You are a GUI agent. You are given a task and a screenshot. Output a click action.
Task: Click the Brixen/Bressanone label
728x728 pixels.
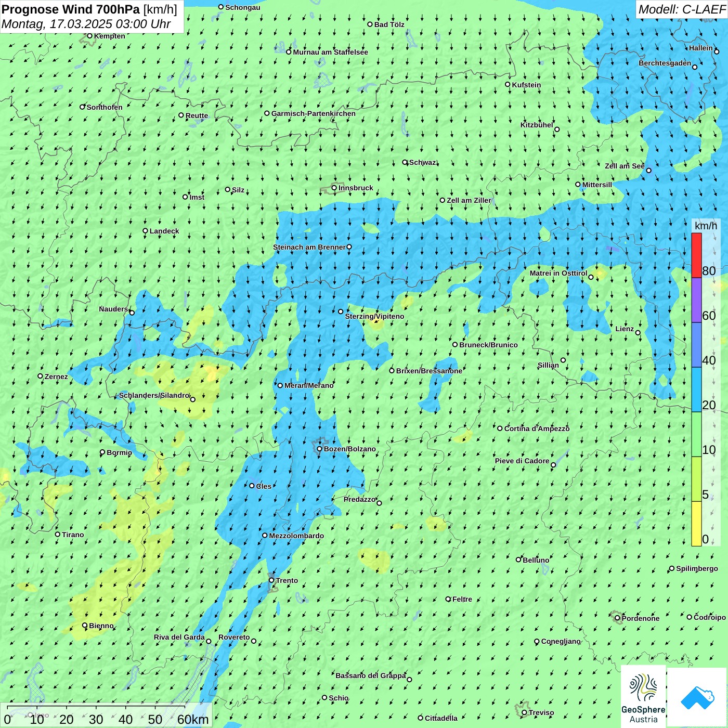point(429,371)
